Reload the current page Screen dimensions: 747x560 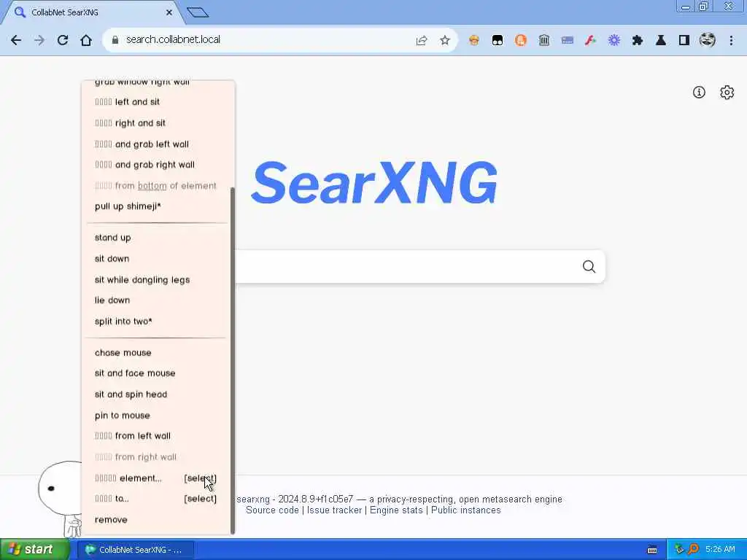(63, 41)
